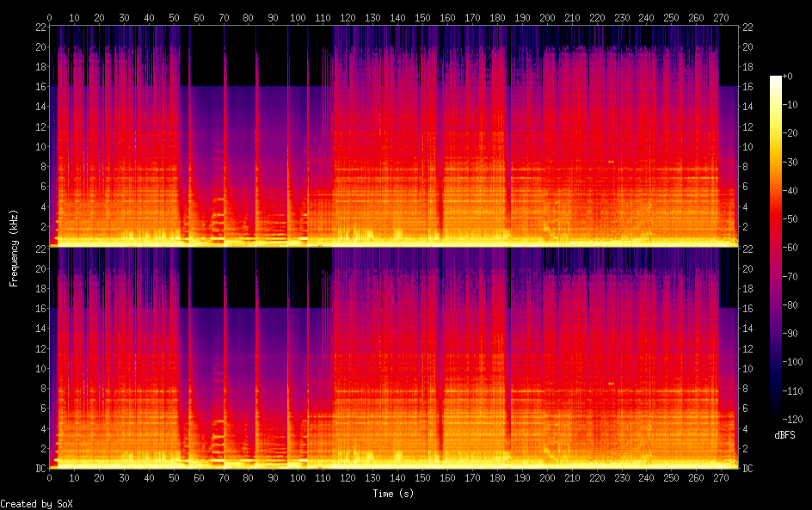Click the 20 kHz label on the lower channel's right axis
The height and width of the screenshot is (510, 812).
point(748,268)
